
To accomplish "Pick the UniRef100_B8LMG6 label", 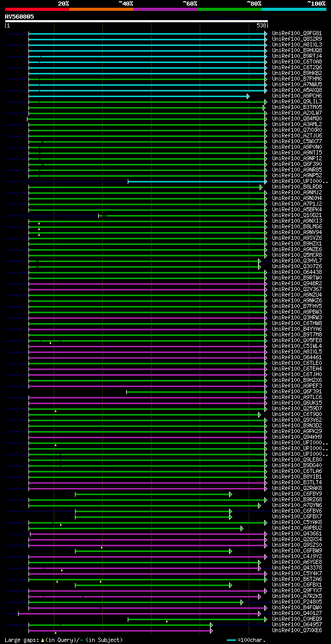I will 297,227.
